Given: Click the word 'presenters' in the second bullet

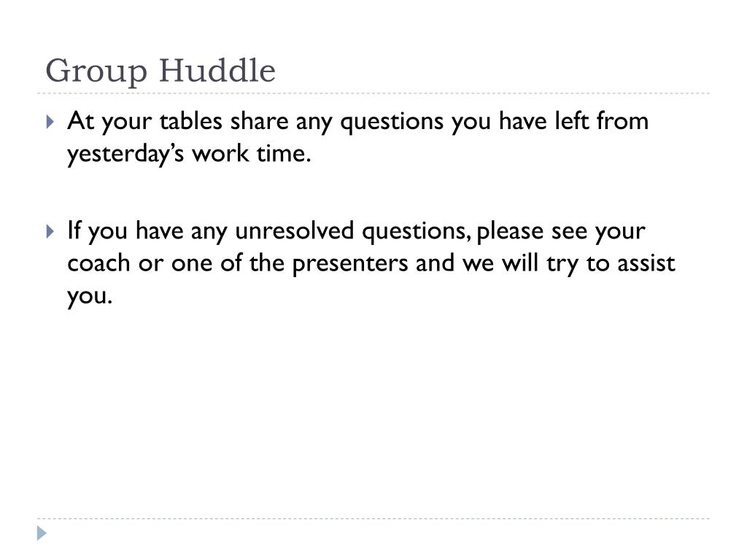Looking at the screenshot, I should tap(350, 265).
